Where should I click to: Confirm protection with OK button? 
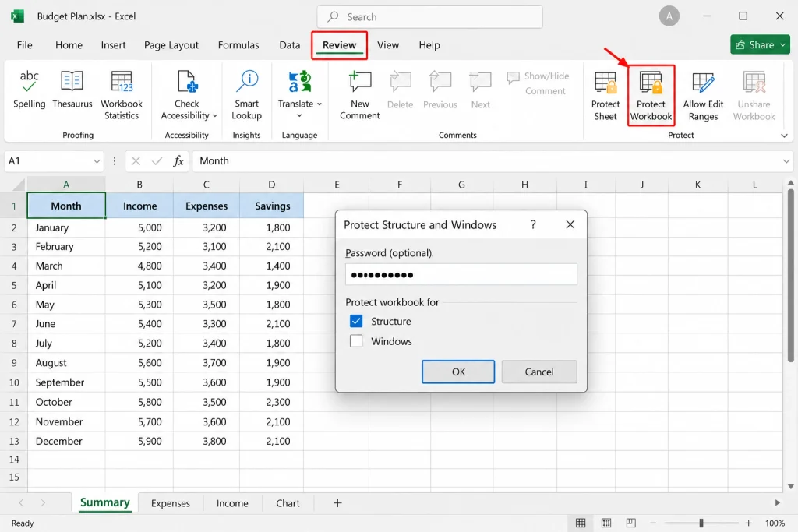point(458,372)
